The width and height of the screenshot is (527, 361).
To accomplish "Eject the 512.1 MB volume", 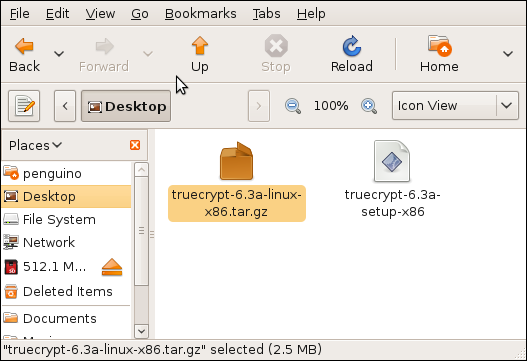I will tap(112, 267).
